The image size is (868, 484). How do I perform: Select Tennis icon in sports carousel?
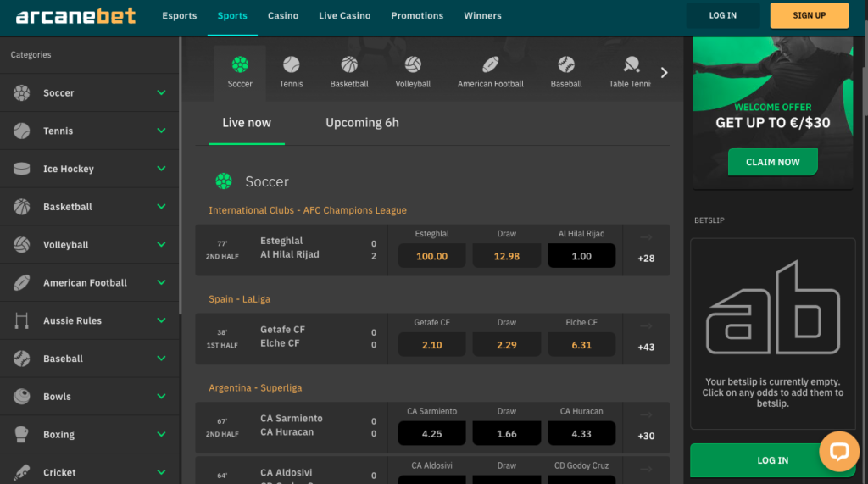[292, 64]
